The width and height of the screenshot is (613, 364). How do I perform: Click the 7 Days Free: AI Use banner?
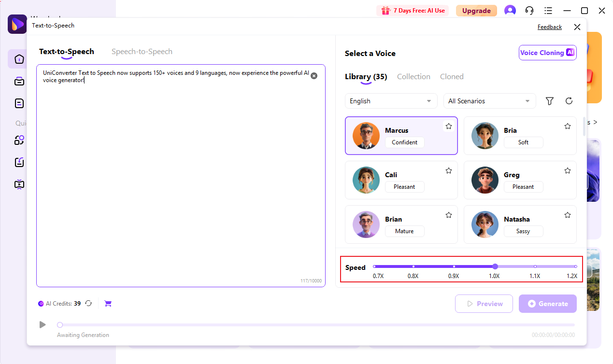(x=413, y=11)
